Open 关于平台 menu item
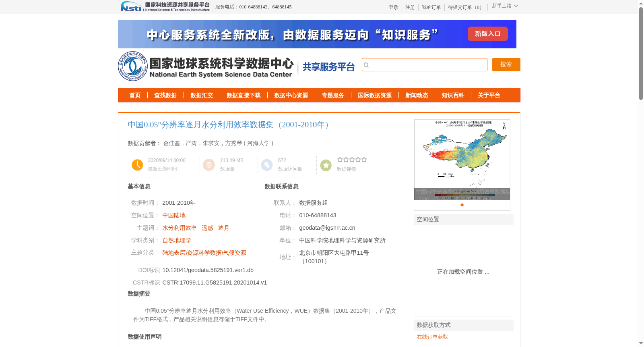Viewport: 644px width, 347px height. point(489,96)
